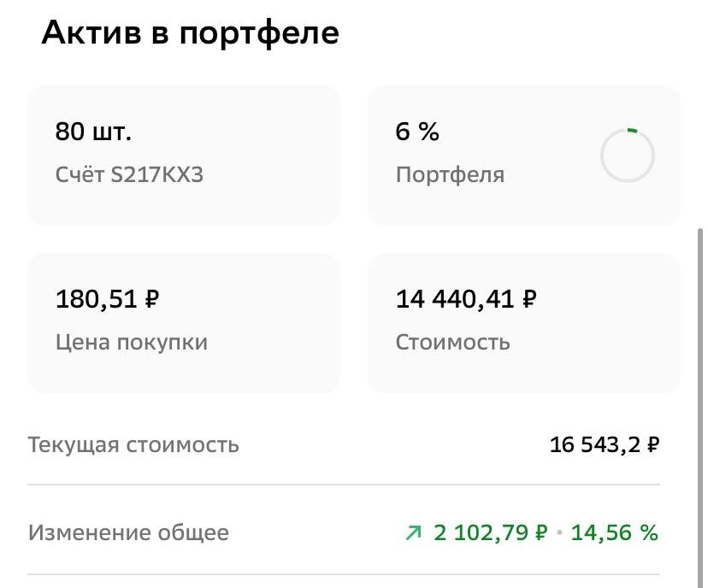Image resolution: width=708 pixels, height=588 pixels.
Task: Open the account card Счёт S217KX3
Action: [184, 154]
